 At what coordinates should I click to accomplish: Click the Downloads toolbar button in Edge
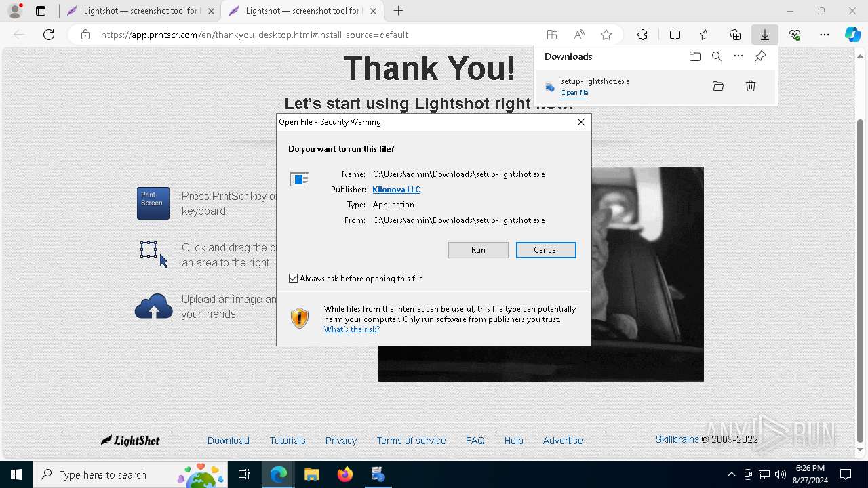click(x=765, y=35)
